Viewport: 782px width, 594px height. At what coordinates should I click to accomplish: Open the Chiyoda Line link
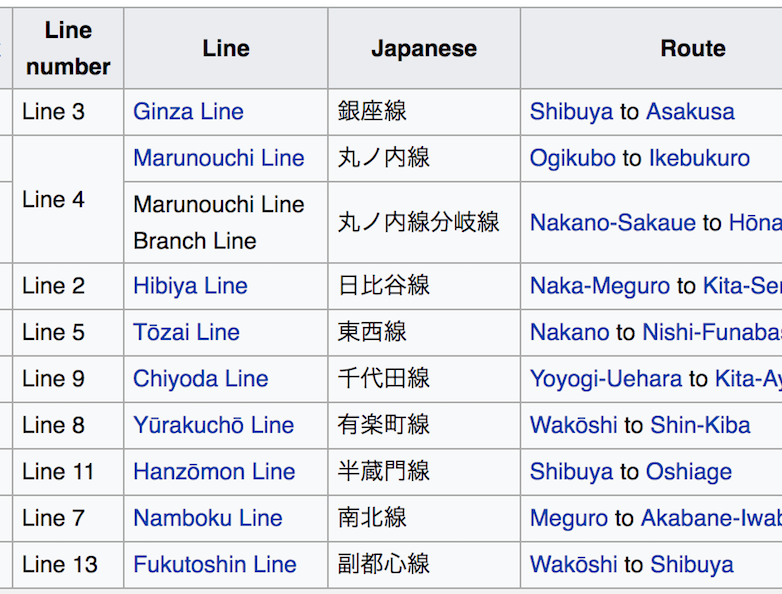point(200,379)
